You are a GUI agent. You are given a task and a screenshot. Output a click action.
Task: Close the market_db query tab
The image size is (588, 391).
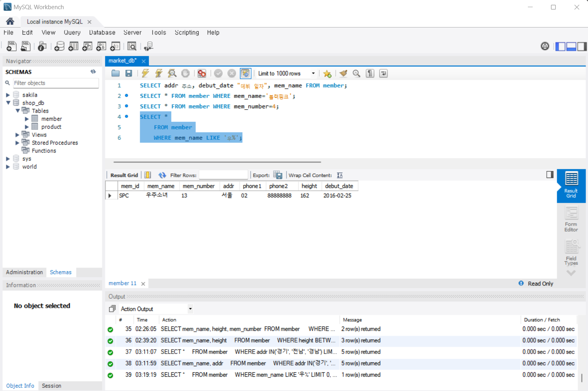(x=144, y=61)
